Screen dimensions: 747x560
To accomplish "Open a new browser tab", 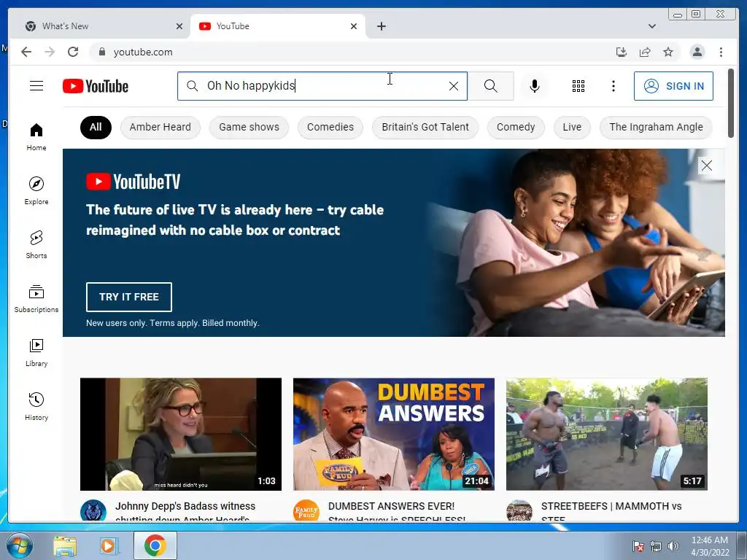I will (x=381, y=26).
